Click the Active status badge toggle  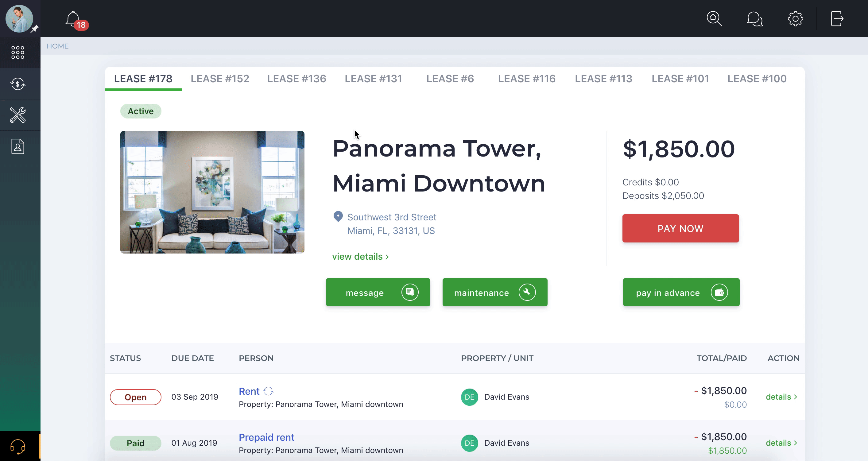click(140, 111)
